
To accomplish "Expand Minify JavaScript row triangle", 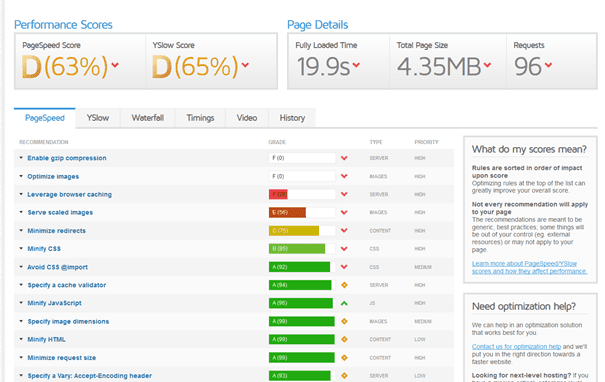I will [21, 303].
